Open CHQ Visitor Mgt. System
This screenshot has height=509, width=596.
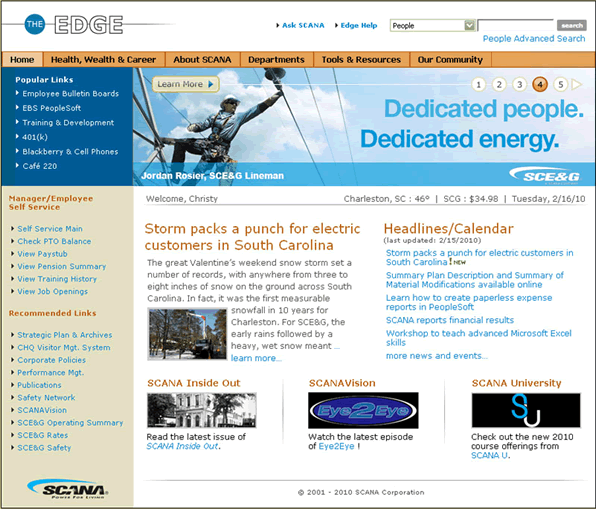64,347
